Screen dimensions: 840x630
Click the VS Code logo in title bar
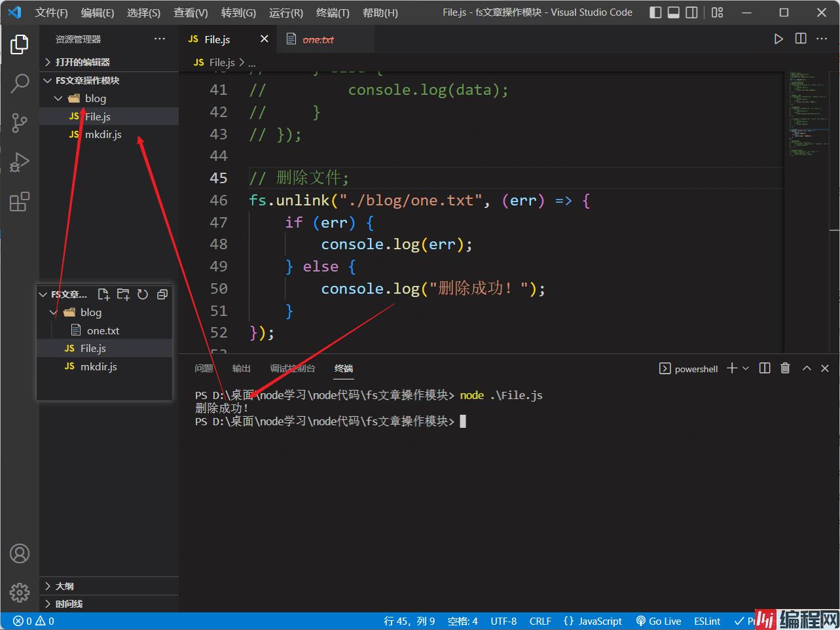point(14,12)
